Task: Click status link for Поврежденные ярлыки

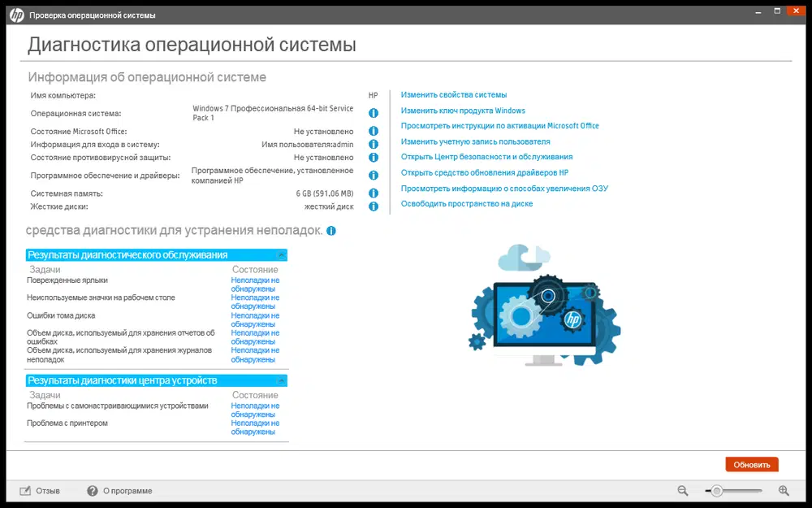Action: (x=255, y=284)
